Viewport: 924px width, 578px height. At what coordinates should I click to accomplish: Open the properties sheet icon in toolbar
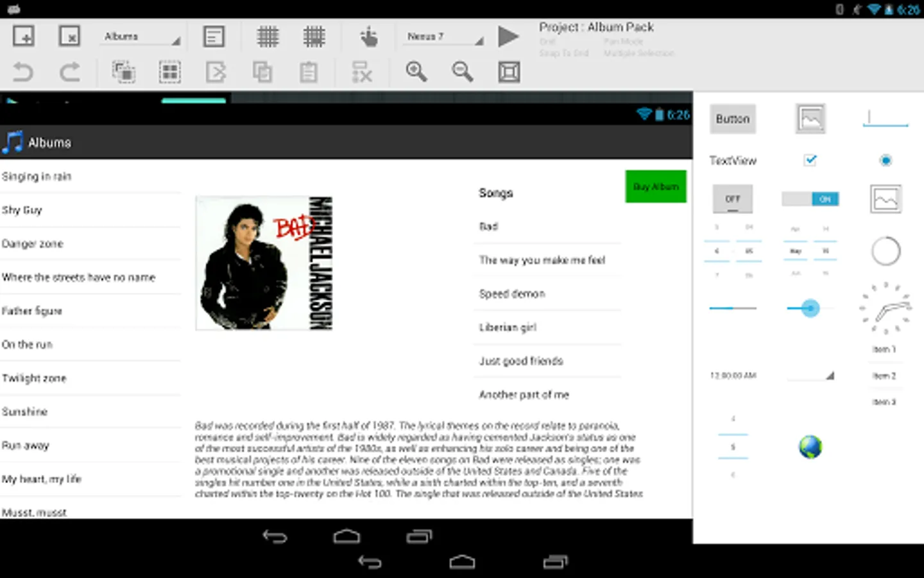(214, 36)
